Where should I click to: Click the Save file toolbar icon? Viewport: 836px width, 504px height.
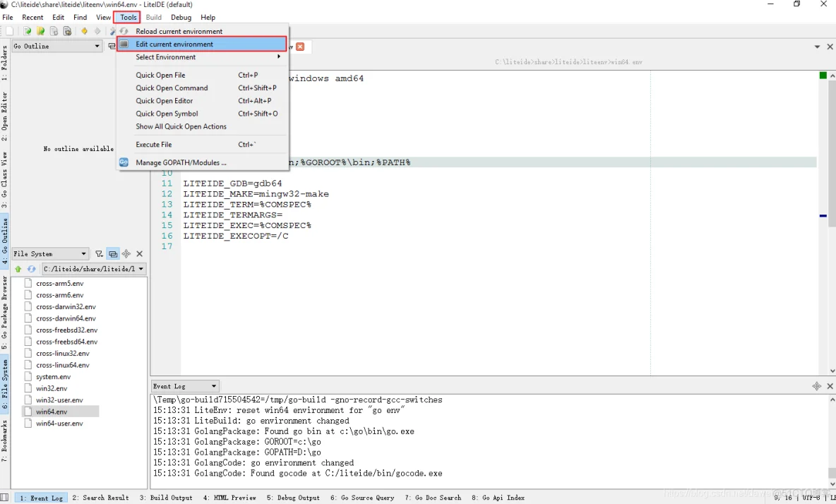[x=54, y=32]
